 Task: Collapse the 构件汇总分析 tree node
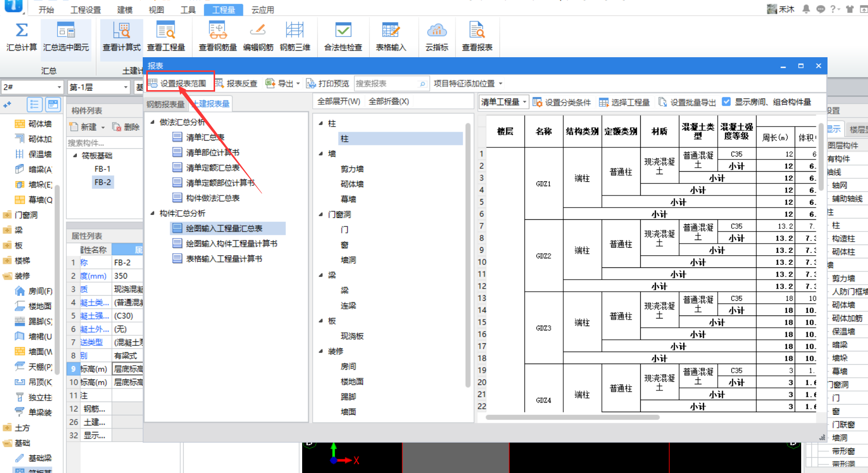[x=152, y=213]
